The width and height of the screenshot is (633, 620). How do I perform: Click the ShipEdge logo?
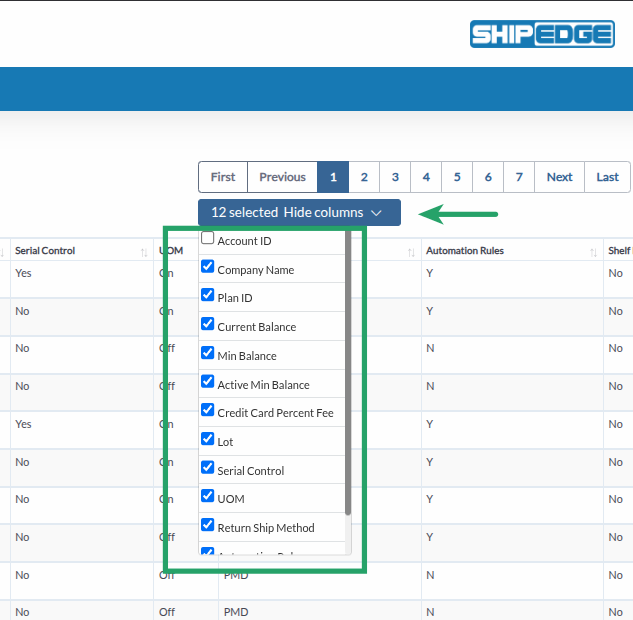tap(542, 34)
